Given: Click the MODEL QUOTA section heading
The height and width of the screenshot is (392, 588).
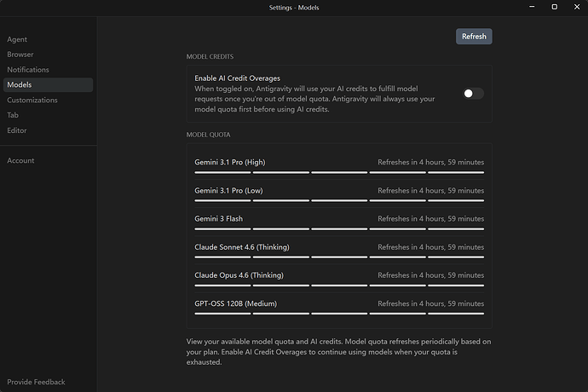Looking at the screenshot, I should 209,135.
